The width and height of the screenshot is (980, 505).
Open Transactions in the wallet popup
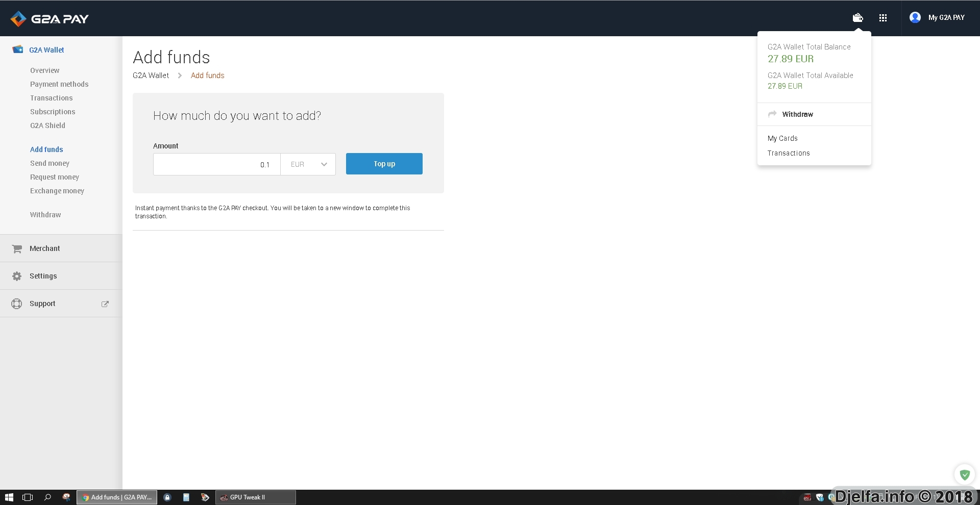[789, 153]
